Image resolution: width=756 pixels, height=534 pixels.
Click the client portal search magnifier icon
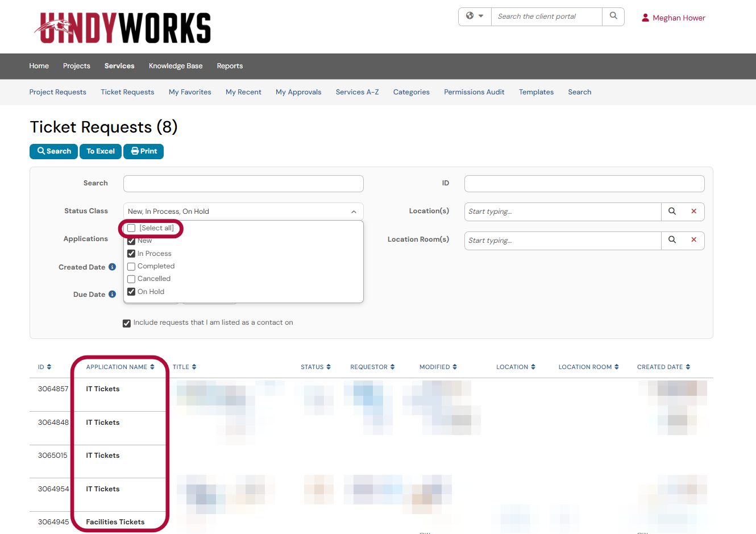coord(613,16)
